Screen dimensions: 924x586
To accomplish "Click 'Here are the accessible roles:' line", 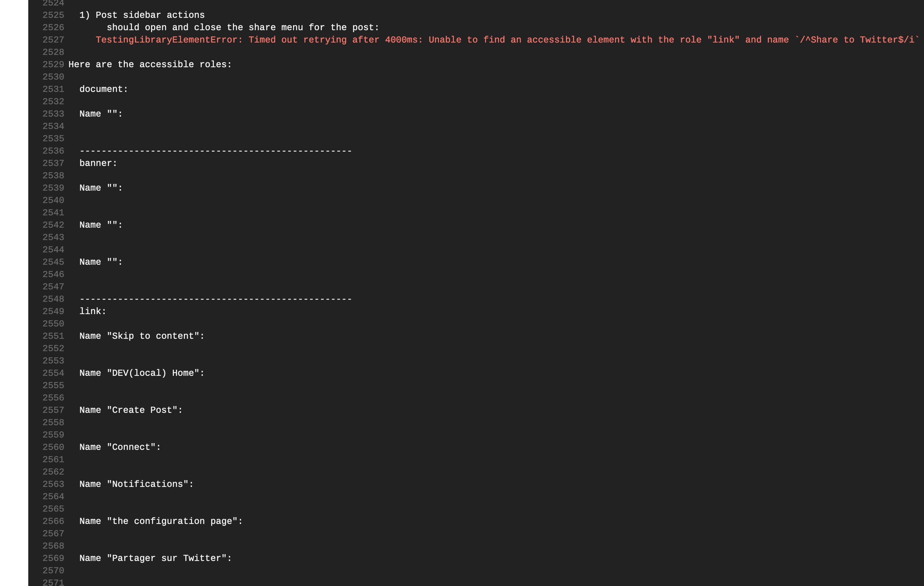I will [150, 64].
